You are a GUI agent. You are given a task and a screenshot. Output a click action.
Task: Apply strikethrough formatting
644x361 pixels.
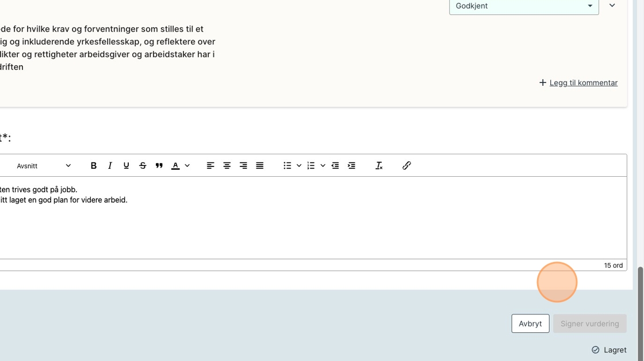pos(143,166)
